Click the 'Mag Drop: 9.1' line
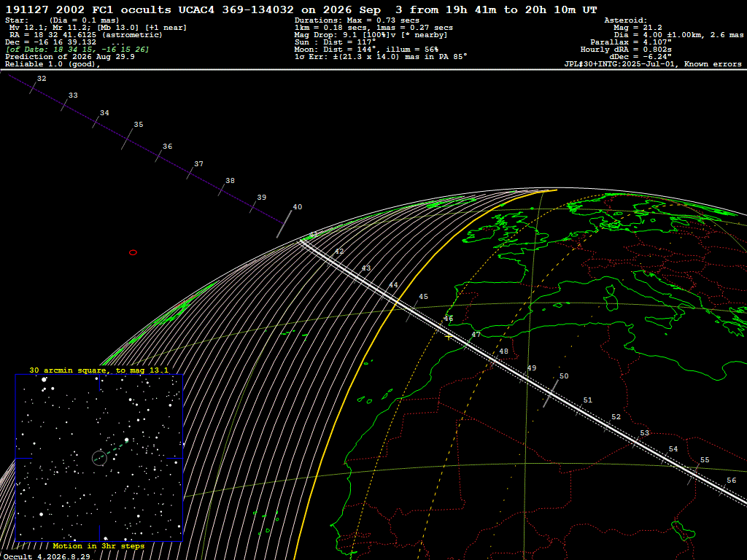This screenshot has height=560, width=747. [371, 35]
